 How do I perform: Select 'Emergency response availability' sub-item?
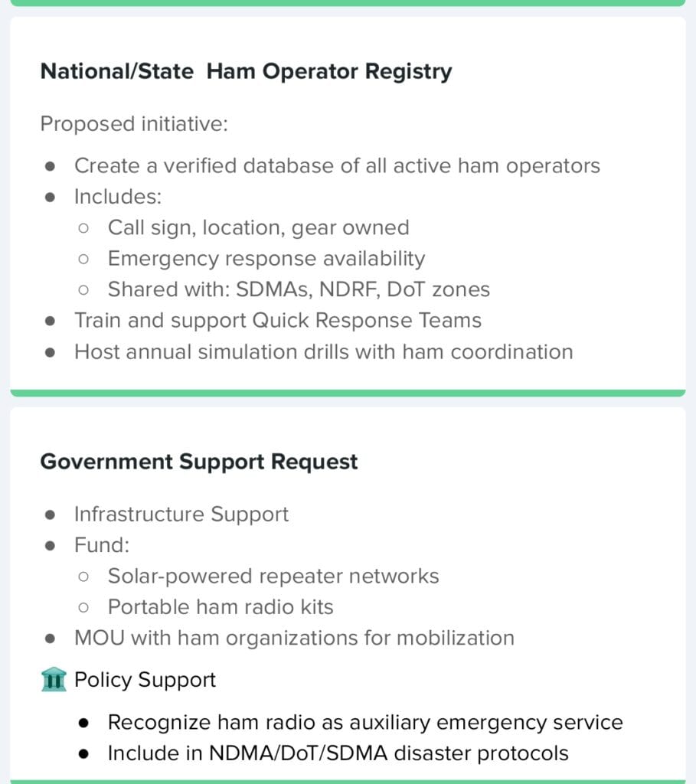(266, 259)
